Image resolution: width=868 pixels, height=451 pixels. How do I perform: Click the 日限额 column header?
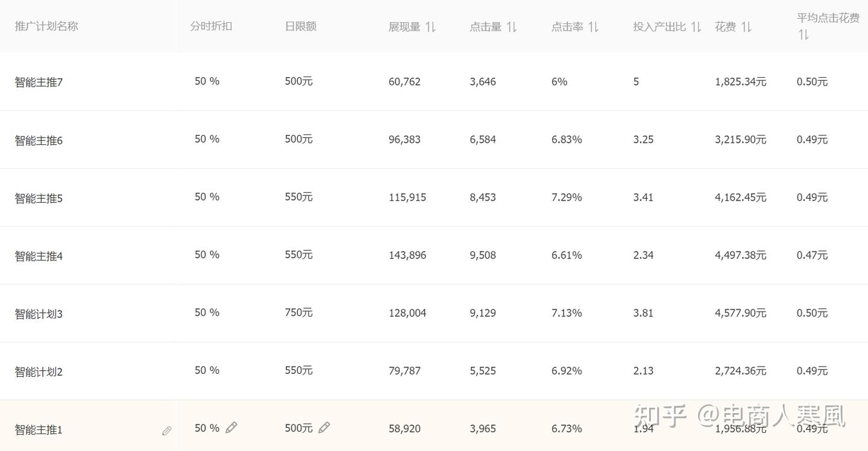[x=301, y=27]
